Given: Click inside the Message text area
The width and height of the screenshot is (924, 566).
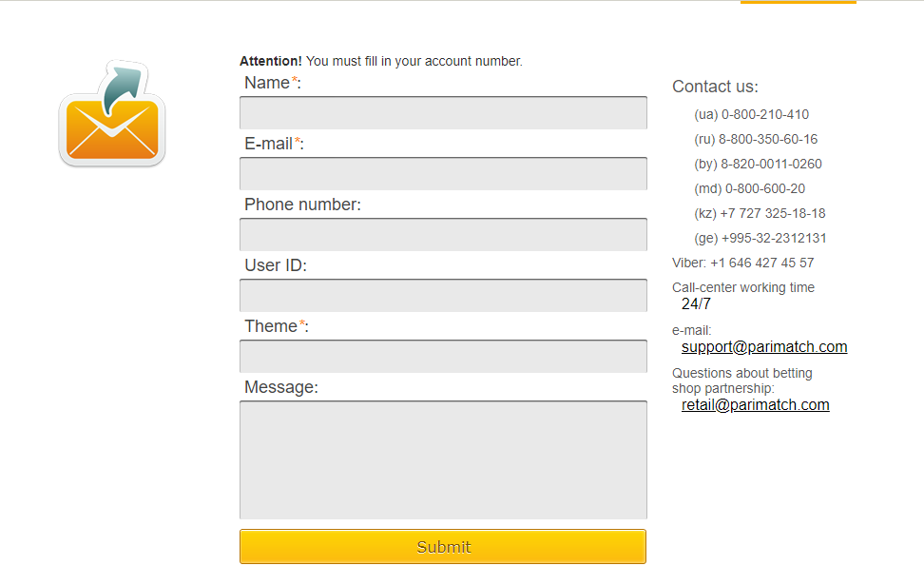Looking at the screenshot, I should tap(443, 459).
